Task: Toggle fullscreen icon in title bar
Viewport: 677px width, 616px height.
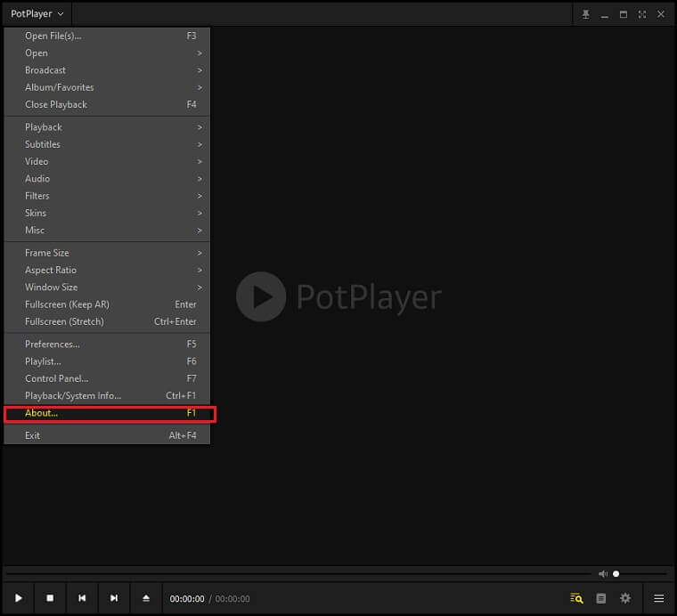Action: (x=642, y=14)
